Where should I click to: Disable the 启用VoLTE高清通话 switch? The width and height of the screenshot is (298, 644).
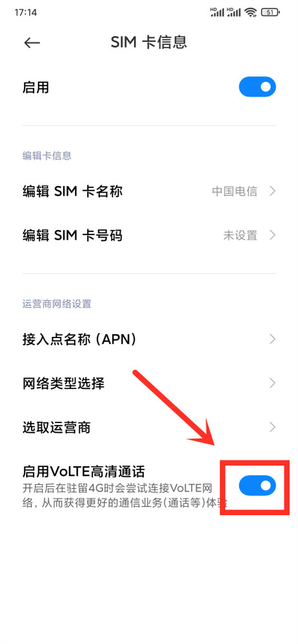click(x=257, y=486)
